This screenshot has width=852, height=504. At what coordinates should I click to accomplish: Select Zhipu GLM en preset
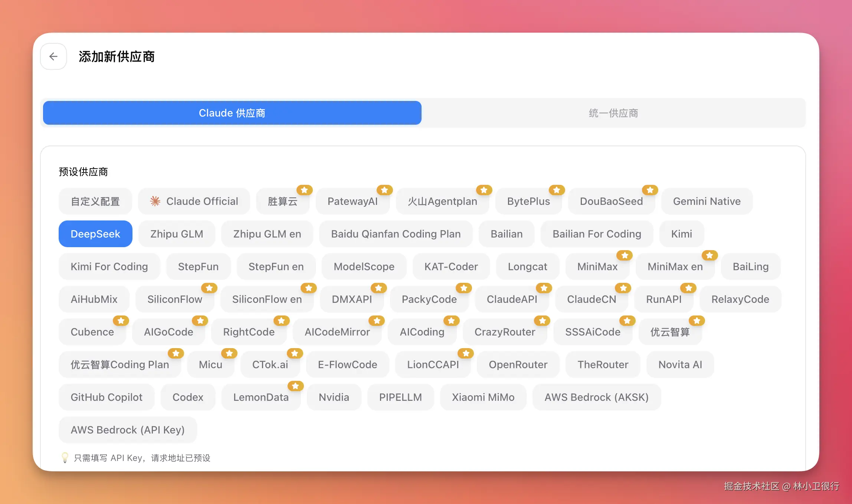(x=267, y=234)
